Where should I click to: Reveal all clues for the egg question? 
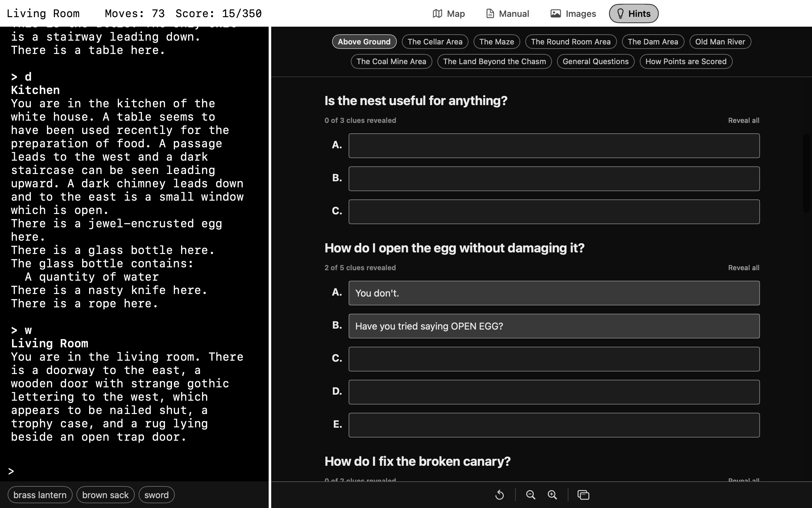click(x=743, y=268)
